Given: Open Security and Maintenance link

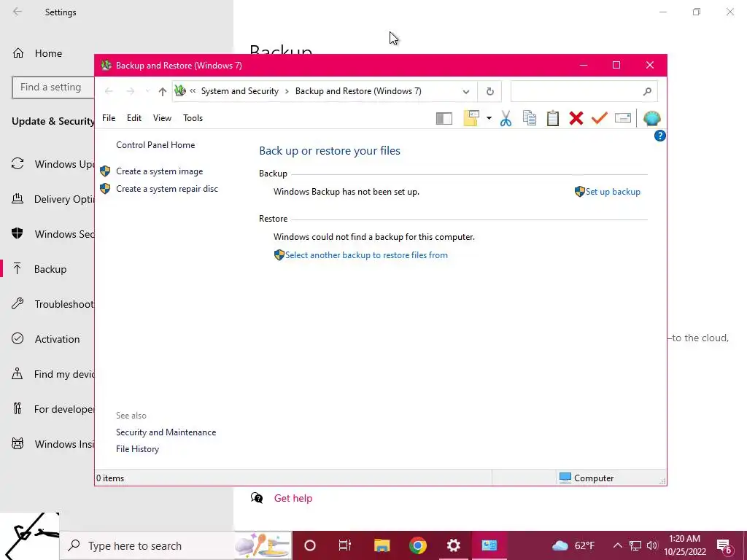Looking at the screenshot, I should click(x=166, y=432).
